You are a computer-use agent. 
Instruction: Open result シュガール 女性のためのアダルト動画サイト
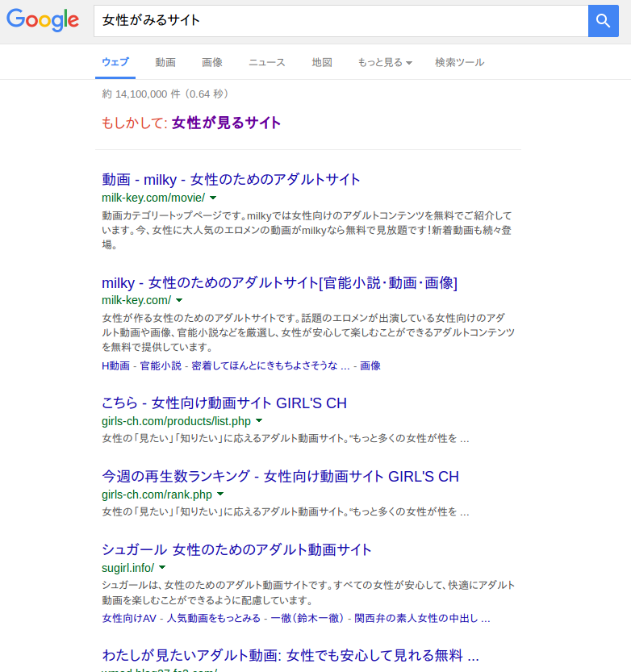click(x=236, y=550)
